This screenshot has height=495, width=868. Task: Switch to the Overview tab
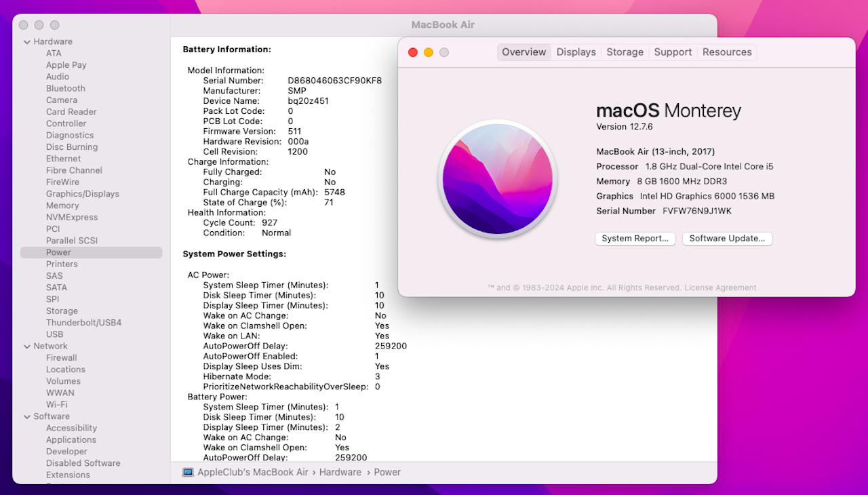click(524, 52)
